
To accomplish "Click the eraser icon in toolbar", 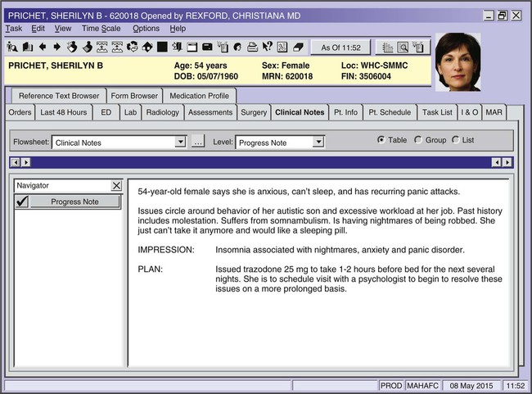I will point(297,47).
